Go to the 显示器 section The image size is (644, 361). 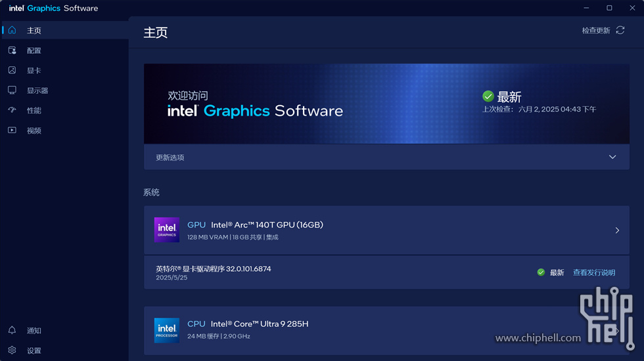tap(65, 91)
